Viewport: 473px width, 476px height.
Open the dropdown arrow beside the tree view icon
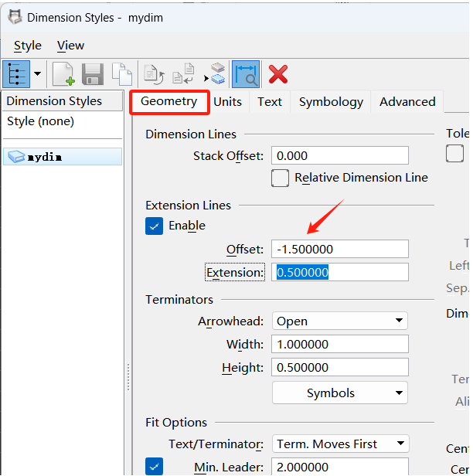click(38, 73)
